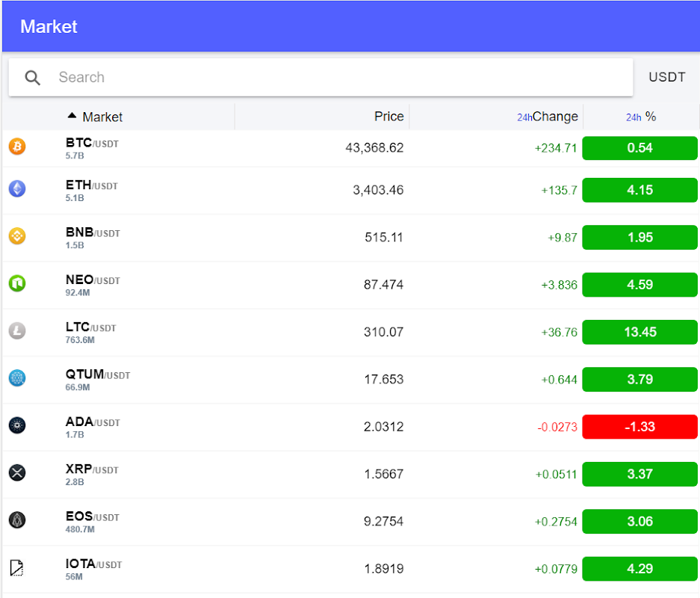Click the BNB price 515.11
Screen dimensions: 700x598
pyautogui.click(x=384, y=237)
